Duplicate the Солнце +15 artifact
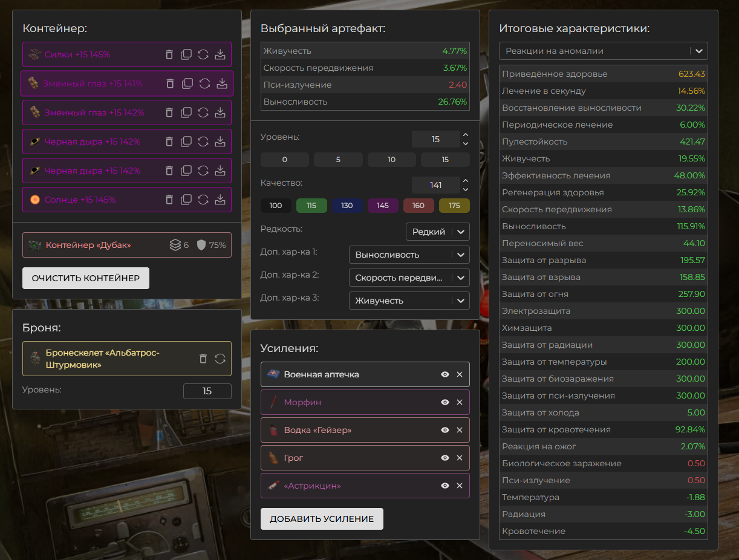 186,200
